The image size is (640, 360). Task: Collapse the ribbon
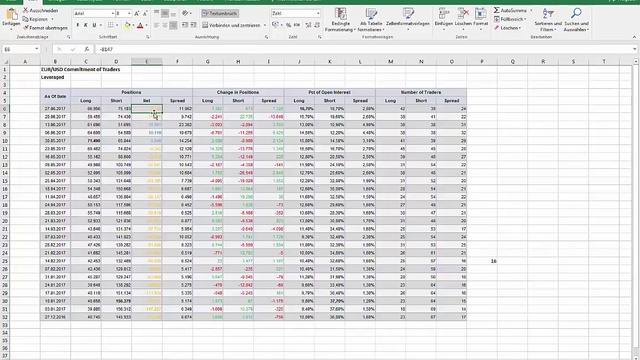tap(634, 37)
